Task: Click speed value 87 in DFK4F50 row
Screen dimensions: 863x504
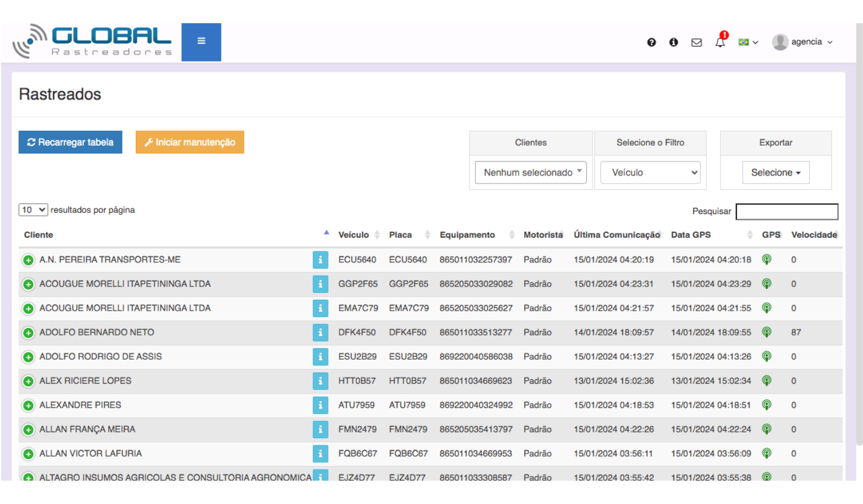Action: (x=796, y=332)
